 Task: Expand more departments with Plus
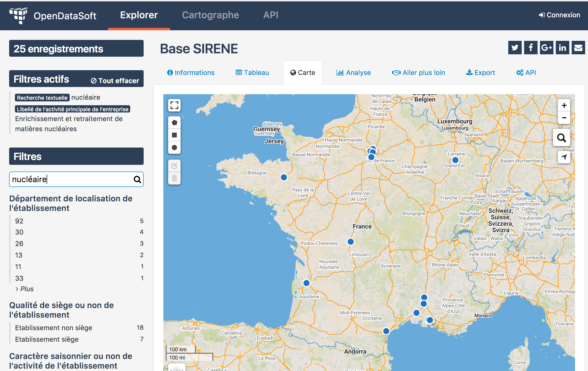click(25, 289)
